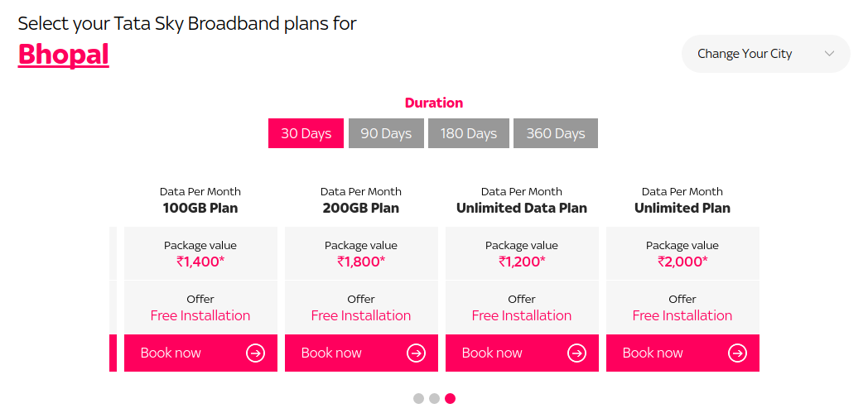Book now the 100GB Plan

[x=171, y=353]
